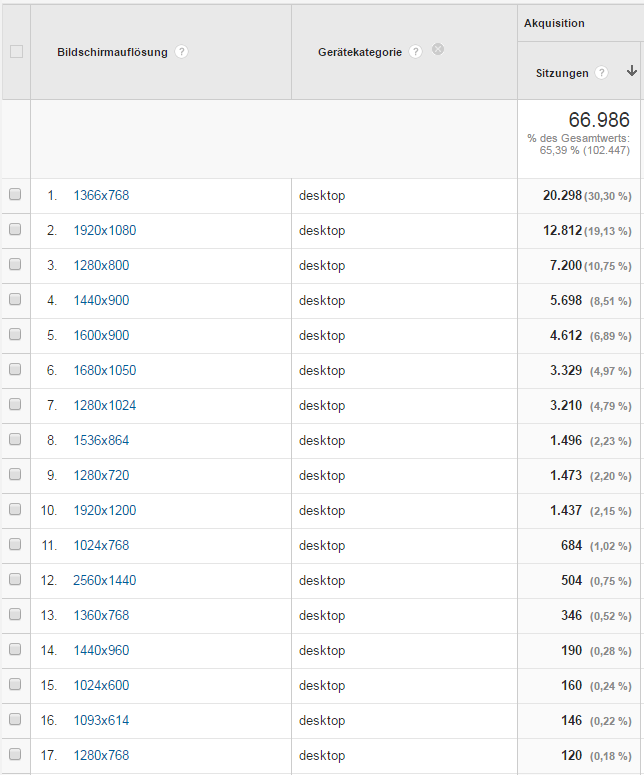Click the Gerätekategorie column header
The image size is (644, 775).
click(360, 52)
